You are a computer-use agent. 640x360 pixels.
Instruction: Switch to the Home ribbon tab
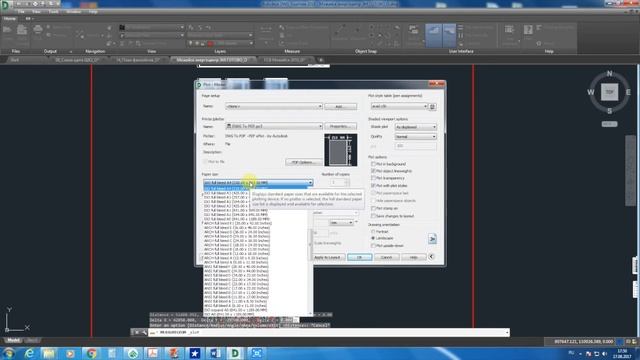(10, 19)
